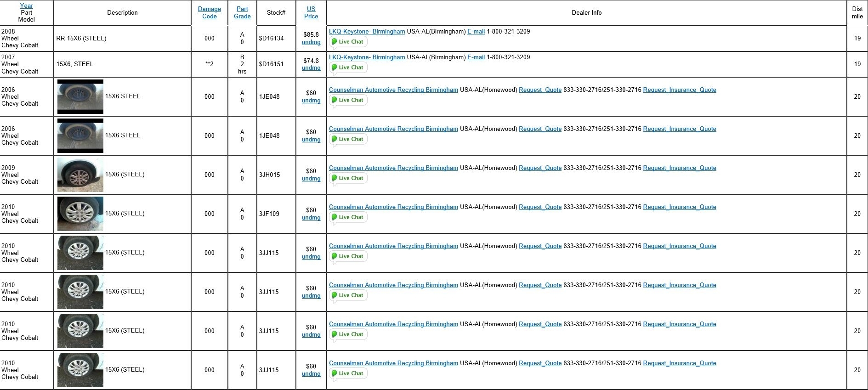This screenshot has width=868, height=390.
Task: Click the Stock# column header
Action: click(276, 13)
